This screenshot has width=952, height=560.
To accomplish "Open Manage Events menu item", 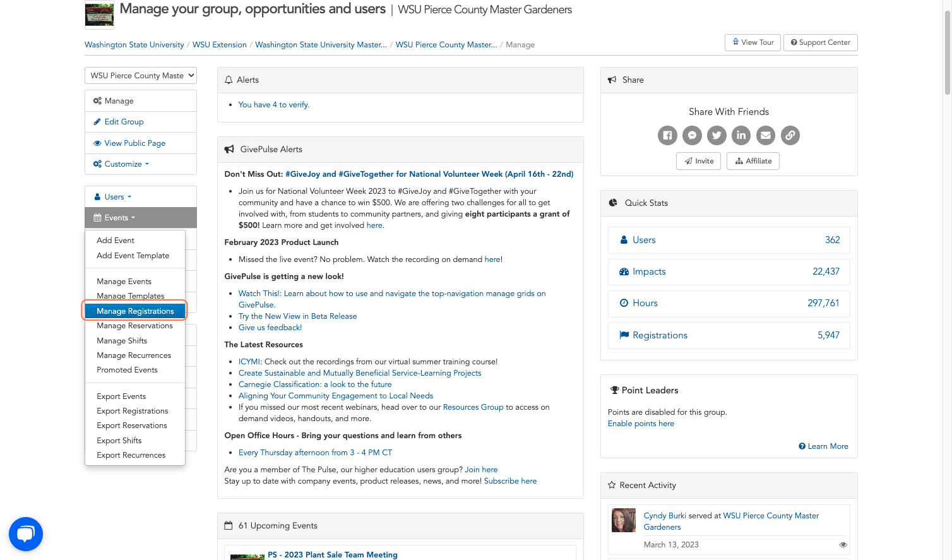I will [124, 282].
